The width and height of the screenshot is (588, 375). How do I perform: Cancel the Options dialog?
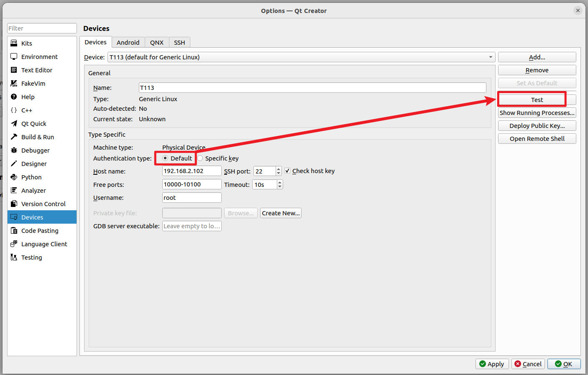tap(528, 364)
